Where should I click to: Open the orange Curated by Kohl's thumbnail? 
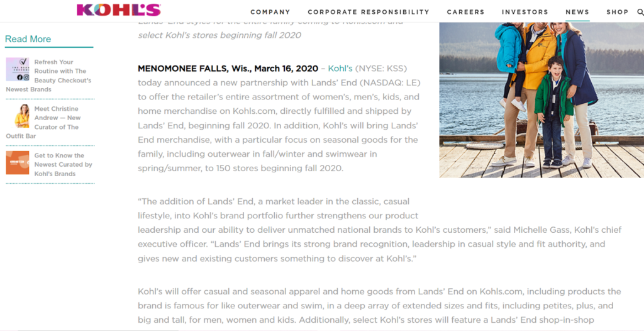[18, 162]
